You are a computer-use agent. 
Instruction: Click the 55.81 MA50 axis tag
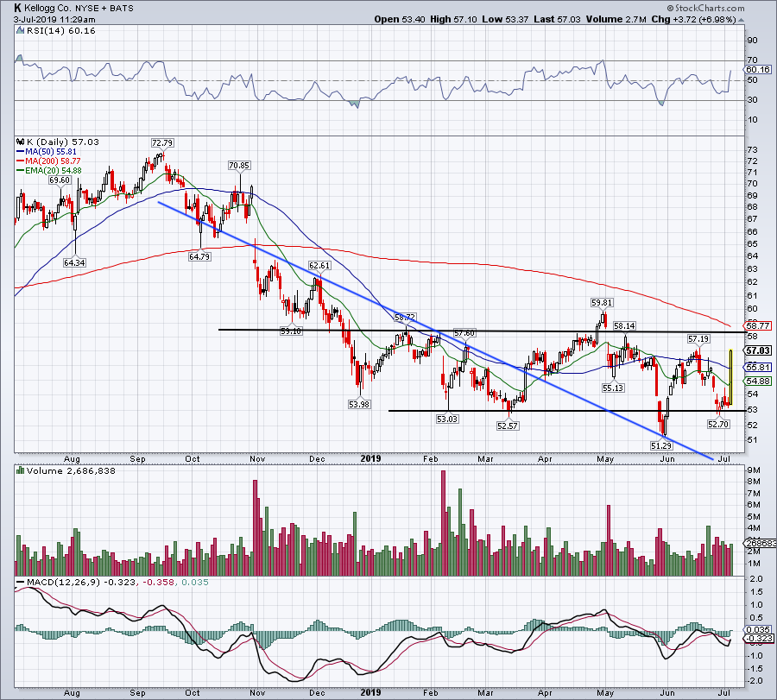click(758, 367)
